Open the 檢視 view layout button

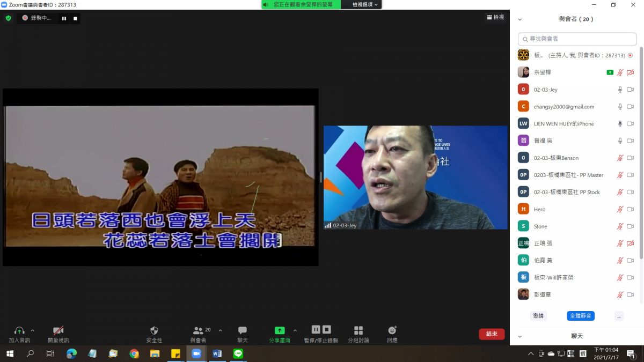click(x=495, y=18)
